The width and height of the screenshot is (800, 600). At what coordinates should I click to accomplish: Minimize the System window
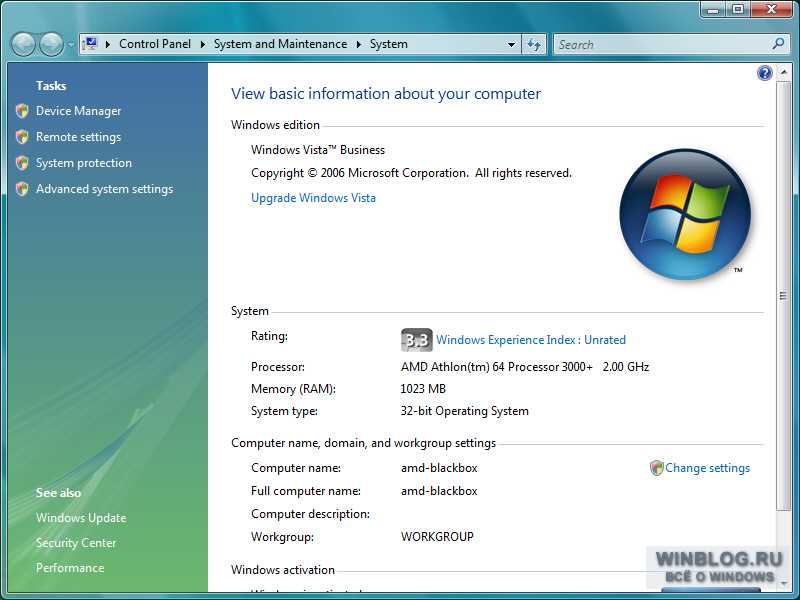point(714,9)
